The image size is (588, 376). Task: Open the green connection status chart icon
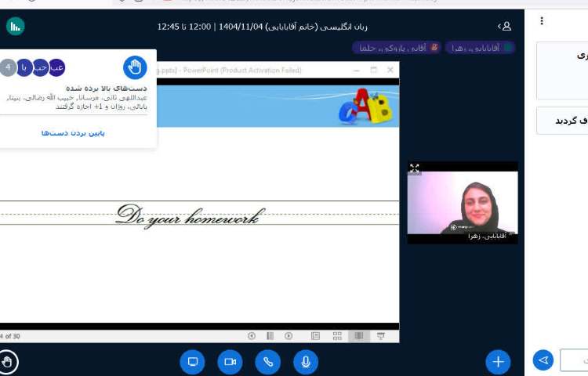[16, 26]
